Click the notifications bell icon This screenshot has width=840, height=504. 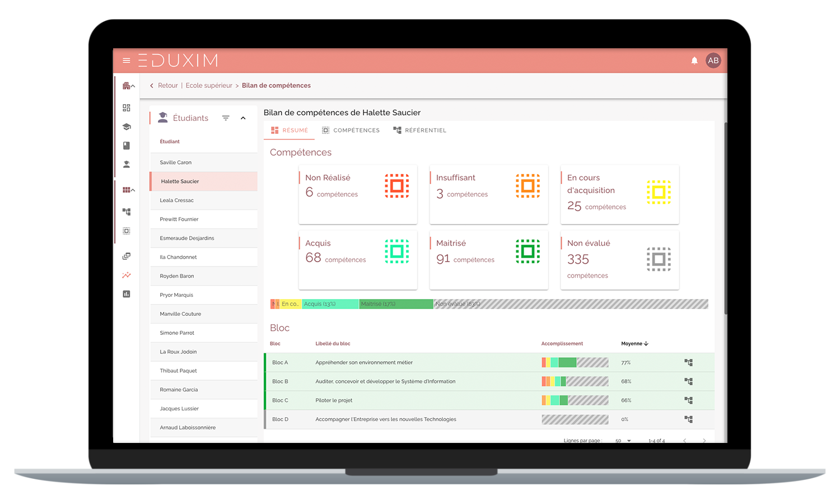click(694, 60)
